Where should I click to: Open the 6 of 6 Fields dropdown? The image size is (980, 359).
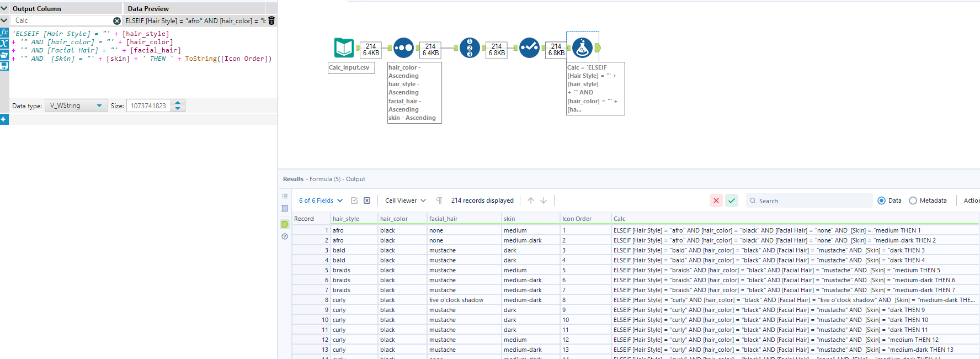[321, 200]
